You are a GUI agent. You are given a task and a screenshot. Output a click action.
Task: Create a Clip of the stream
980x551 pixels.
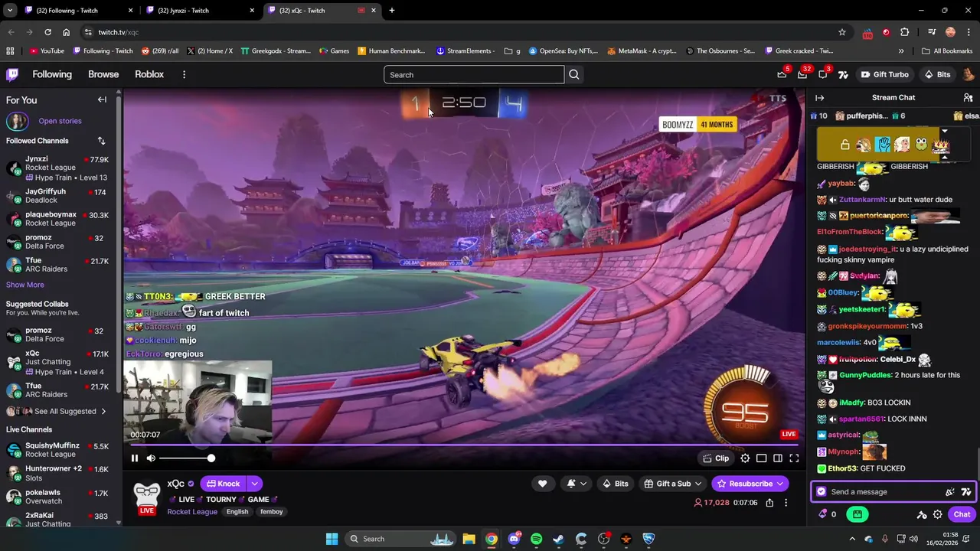point(716,458)
